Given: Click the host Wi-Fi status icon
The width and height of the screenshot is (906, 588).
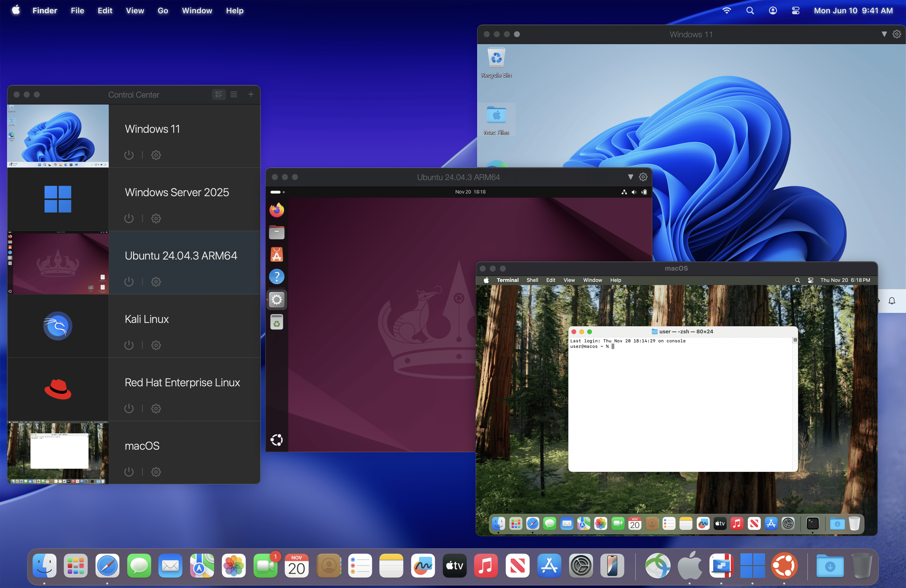Looking at the screenshot, I should pos(727,11).
